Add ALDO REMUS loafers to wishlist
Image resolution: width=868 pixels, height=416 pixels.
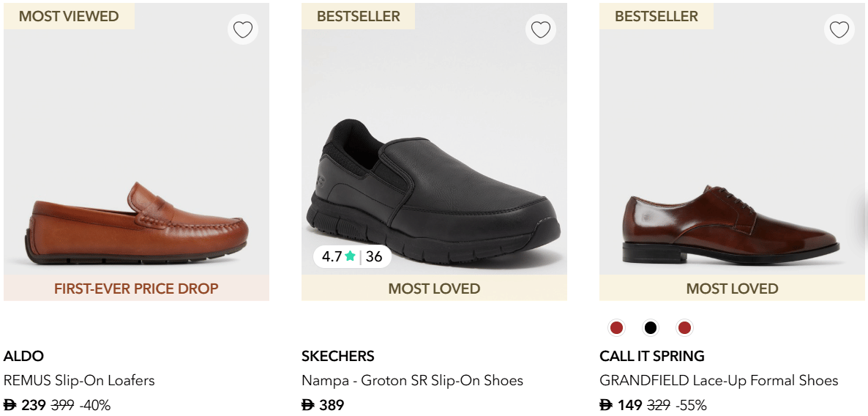[242, 30]
